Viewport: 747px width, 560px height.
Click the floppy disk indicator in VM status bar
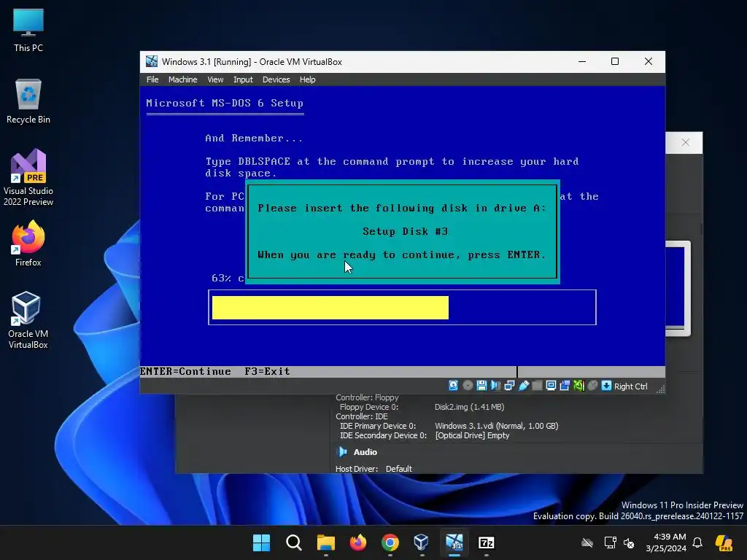coord(481,386)
